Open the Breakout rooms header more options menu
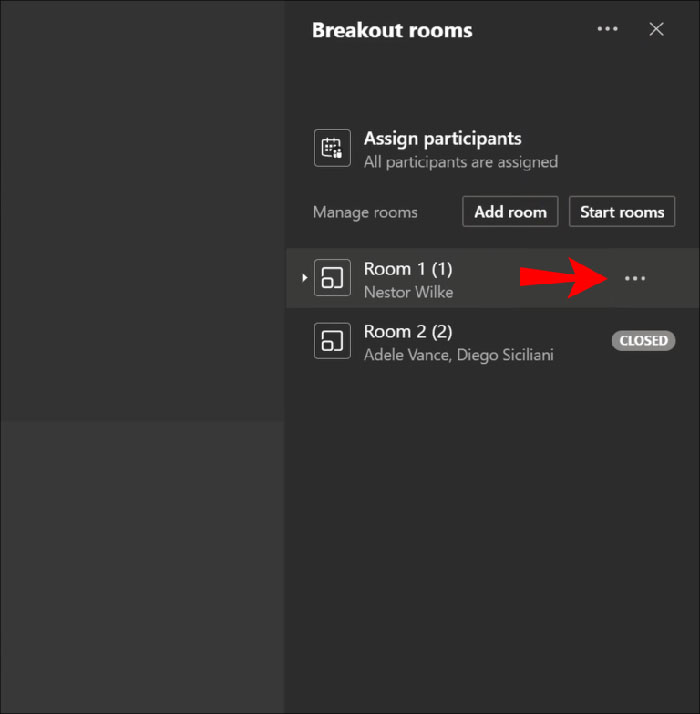This screenshot has height=714, width=700. (x=607, y=29)
